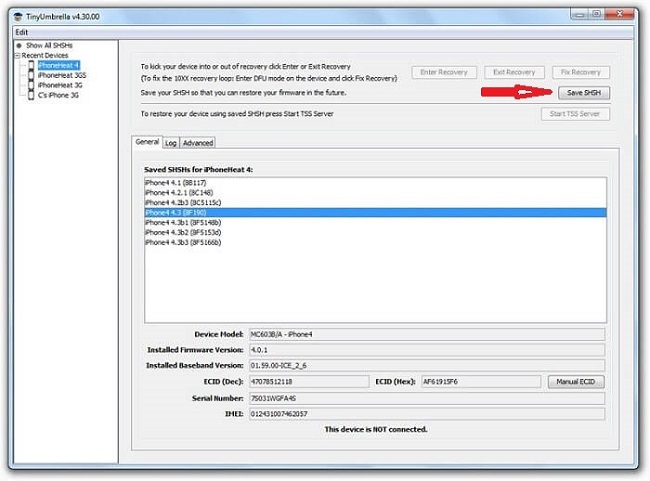Click the ECID (Dec) field
This screenshot has height=481, width=650.
pos(286,381)
